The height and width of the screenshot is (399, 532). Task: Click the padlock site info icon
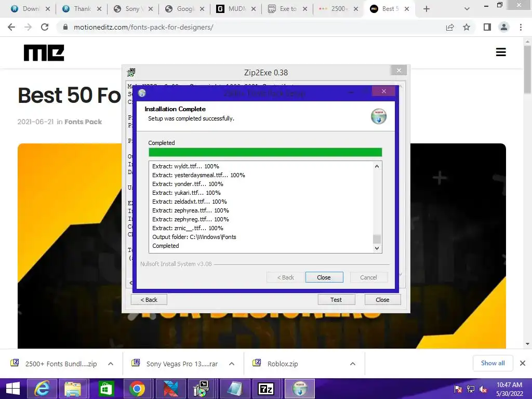65,27
